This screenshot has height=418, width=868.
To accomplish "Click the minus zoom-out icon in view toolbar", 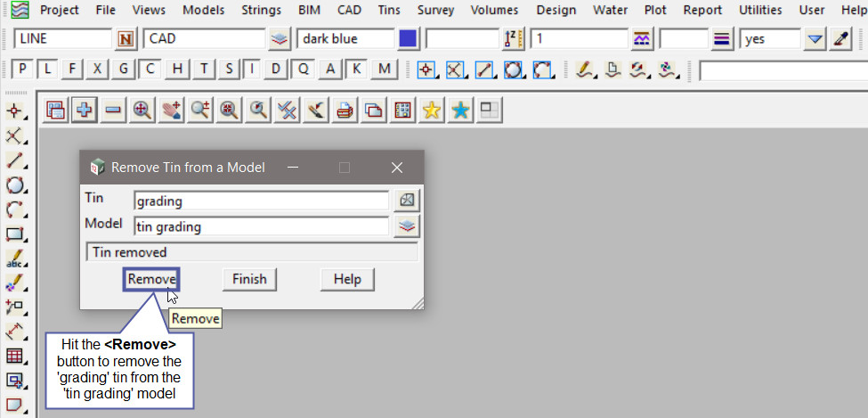I will 113,111.
